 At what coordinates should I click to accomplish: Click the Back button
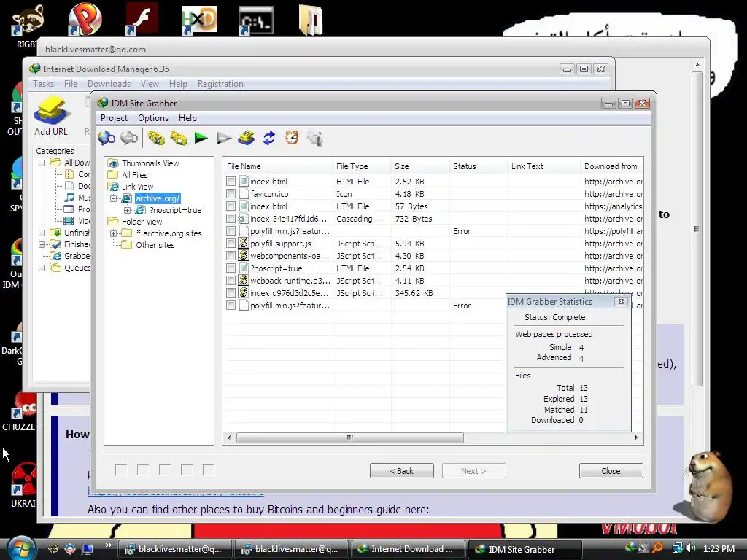402,471
